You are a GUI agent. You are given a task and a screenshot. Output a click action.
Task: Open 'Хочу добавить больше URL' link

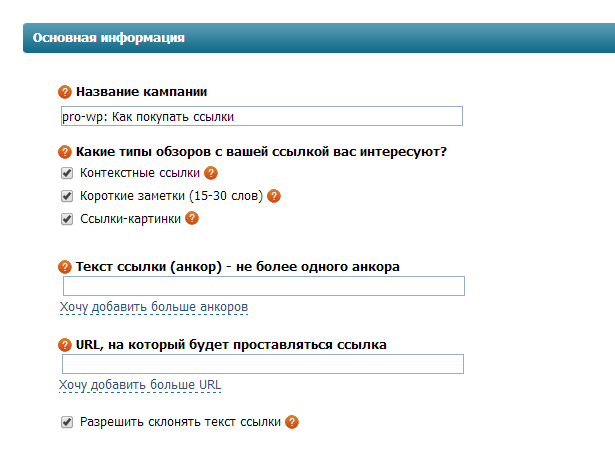pyautogui.click(x=140, y=385)
